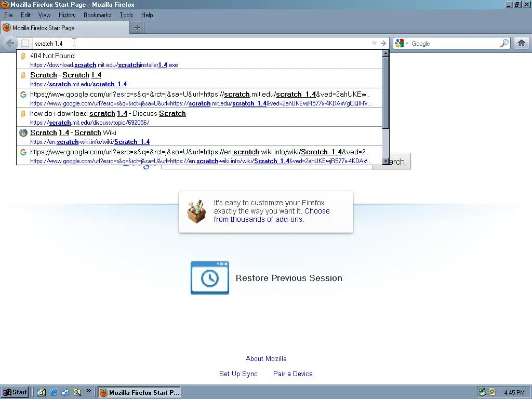
Task: Open 'Choose from thousands of add-ons' link
Action: pyautogui.click(x=271, y=215)
